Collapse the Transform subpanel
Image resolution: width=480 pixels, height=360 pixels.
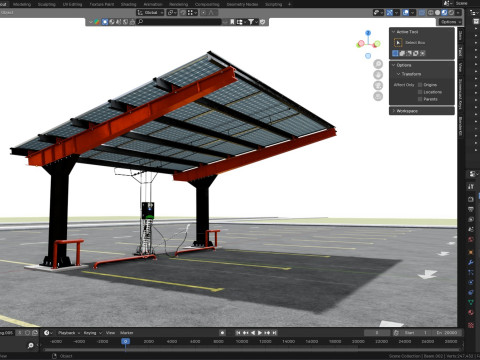398,74
